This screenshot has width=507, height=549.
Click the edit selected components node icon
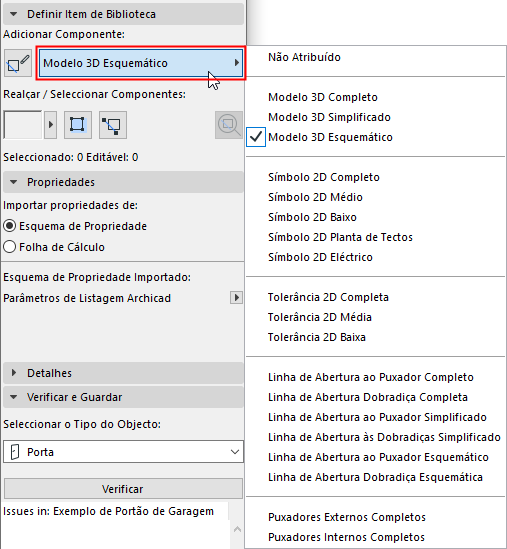113,125
